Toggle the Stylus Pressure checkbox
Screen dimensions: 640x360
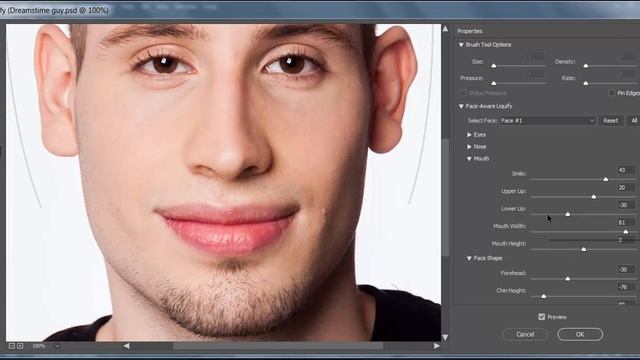coord(463,93)
